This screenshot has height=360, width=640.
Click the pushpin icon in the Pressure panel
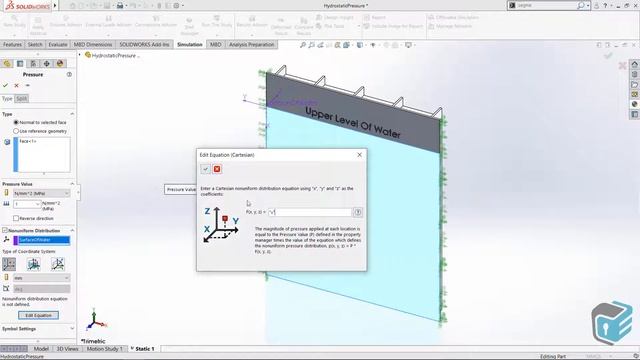(x=27, y=85)
